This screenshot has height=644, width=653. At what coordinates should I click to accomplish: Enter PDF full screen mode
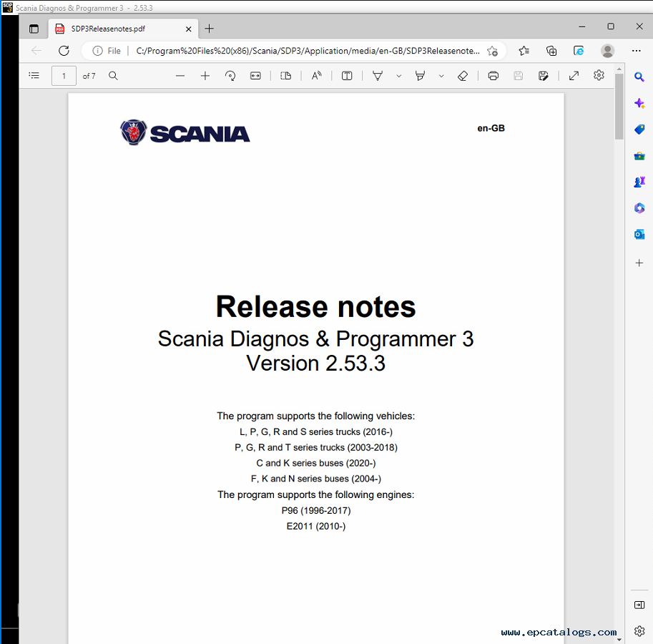(x=574, y=76)
